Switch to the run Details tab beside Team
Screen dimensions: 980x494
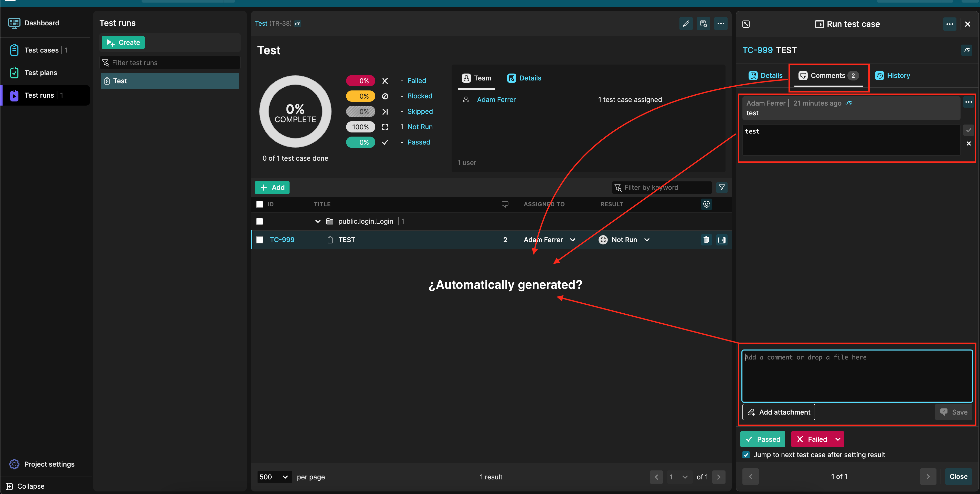click(524, 78)
